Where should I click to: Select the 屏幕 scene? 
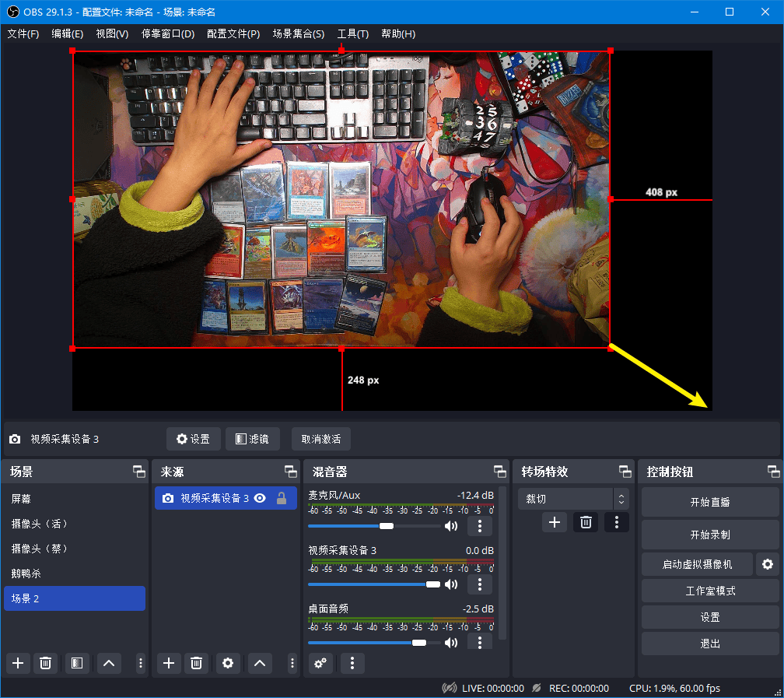click(x=75, y=498)
